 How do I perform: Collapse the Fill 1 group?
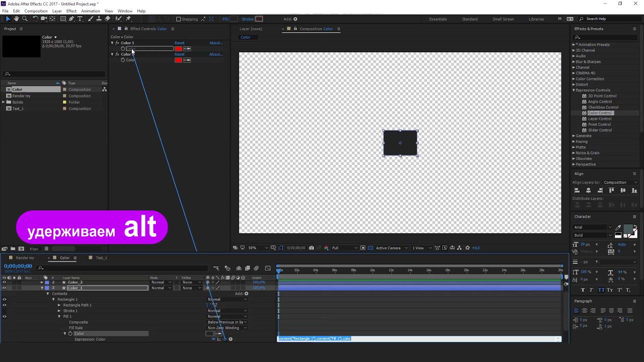(x=59, y=317)
